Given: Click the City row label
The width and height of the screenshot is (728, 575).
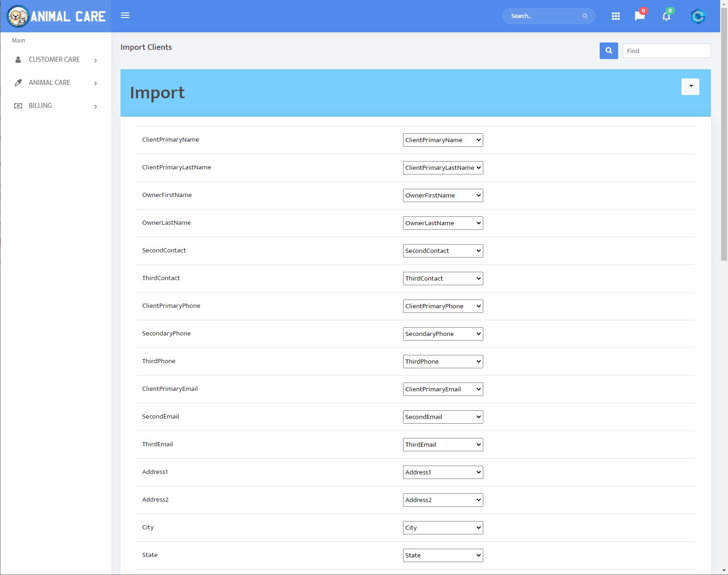Looking at the screenshot, I should pyautogui.click(x=148, y=527).
